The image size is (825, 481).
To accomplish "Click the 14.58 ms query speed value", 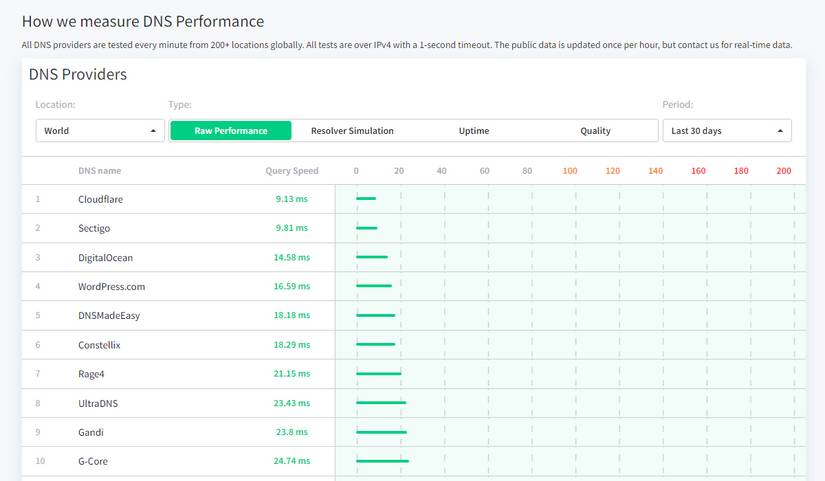I will point(291,257).
